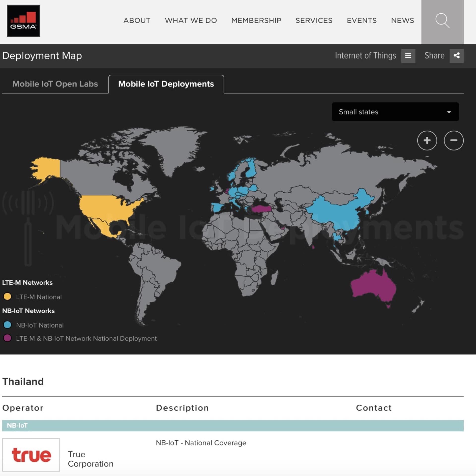Open the WHAT WE DO menu

[191, 21]
